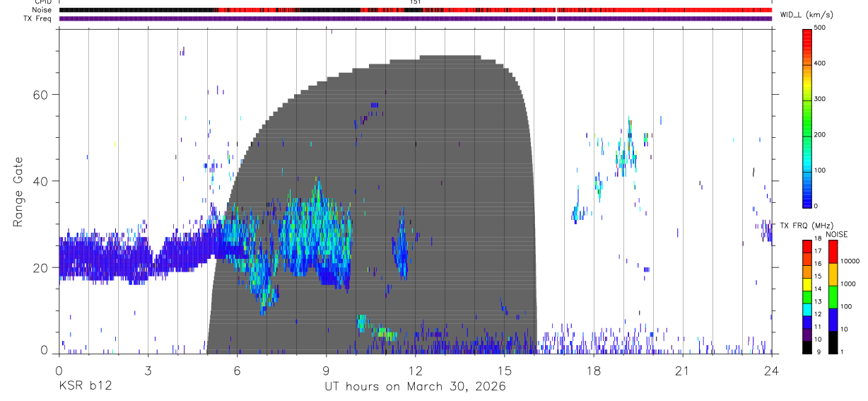Click the TX FRQ (MHz) frequency colorbar

(807, 296)
